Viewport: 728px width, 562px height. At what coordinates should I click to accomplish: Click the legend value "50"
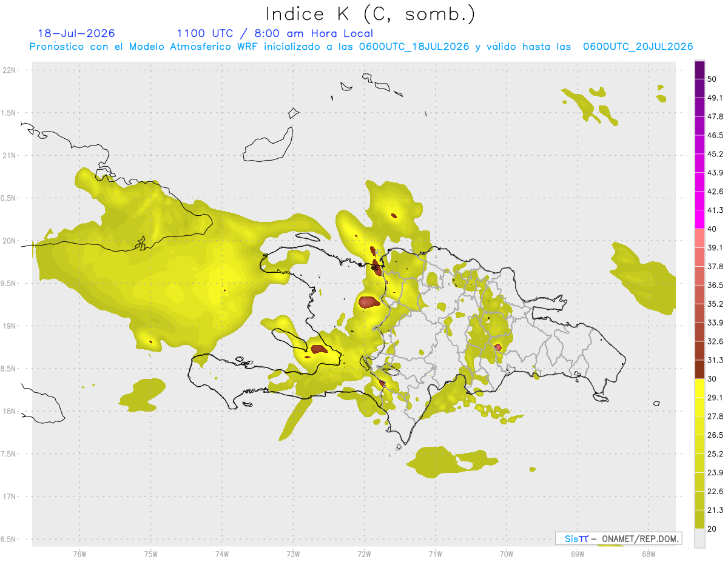point(712,79)
